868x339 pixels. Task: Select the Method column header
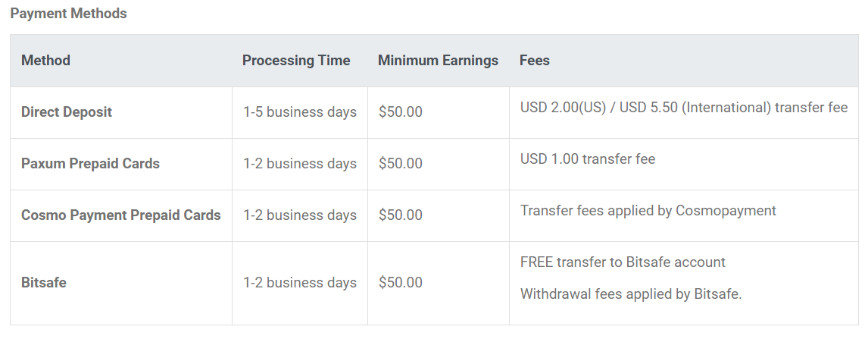pos(45,61)
